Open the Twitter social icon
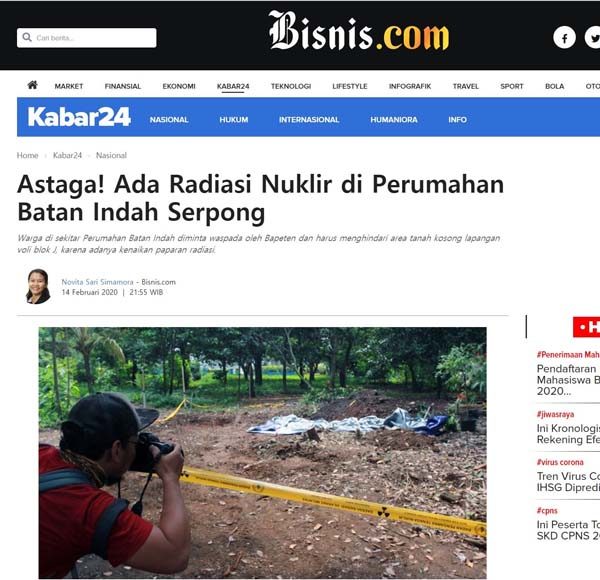 [592, 37]
